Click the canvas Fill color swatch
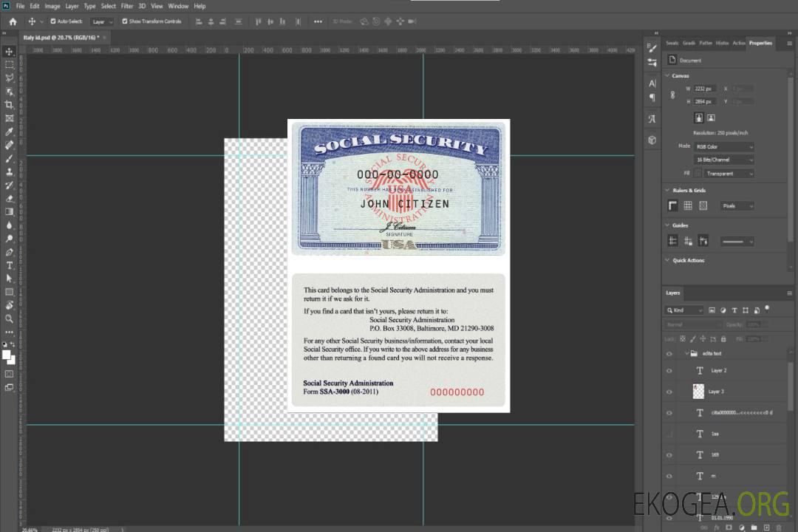 698,174
